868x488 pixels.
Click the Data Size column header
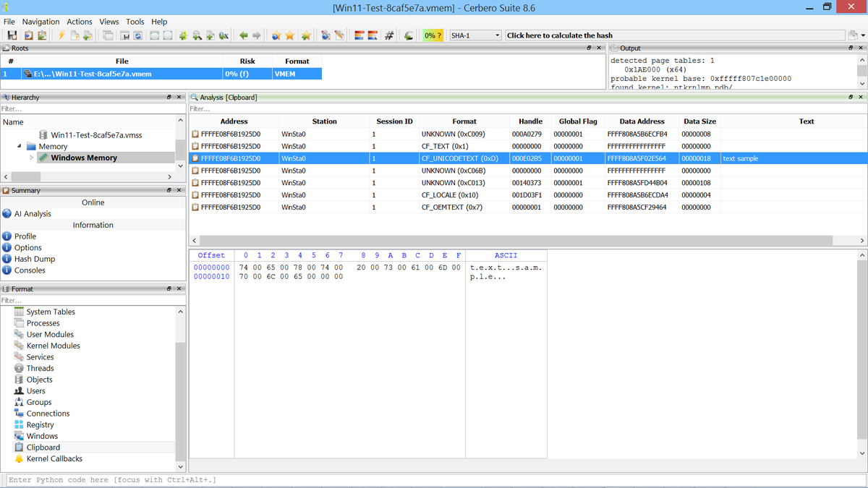pyautogui.click(x=699, y=121)
